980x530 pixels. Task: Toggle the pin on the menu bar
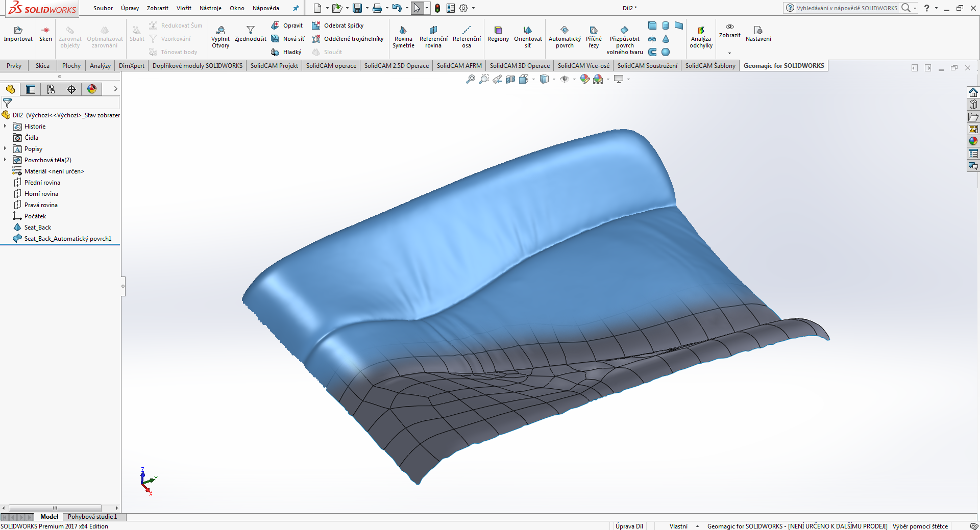point(296,8)
